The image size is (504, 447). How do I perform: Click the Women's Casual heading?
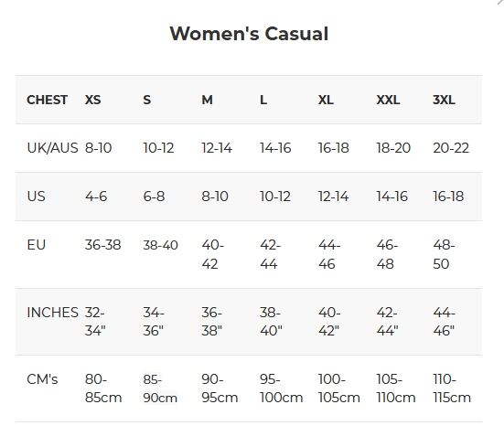click(249, 34)
